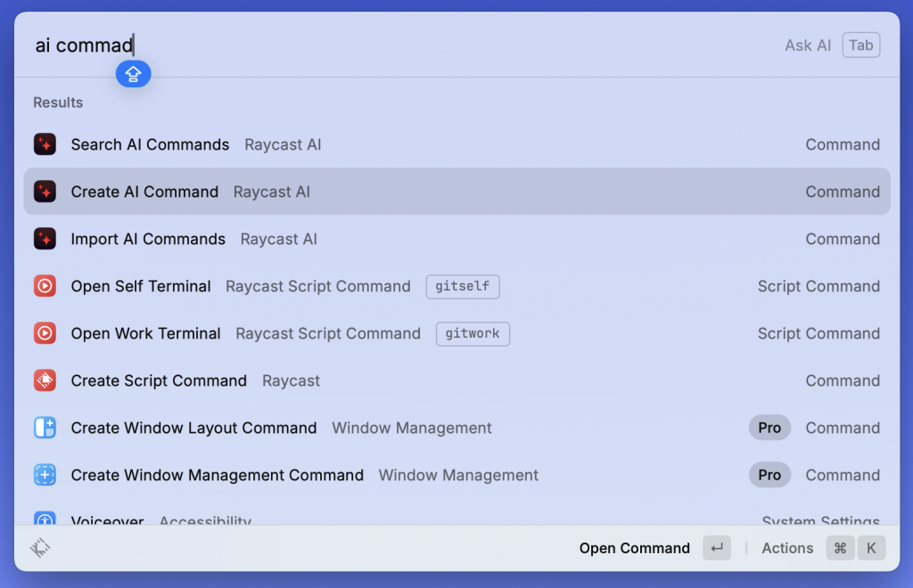
Task: Click the blue caps lock indicator icon
Action: [134, 74]
